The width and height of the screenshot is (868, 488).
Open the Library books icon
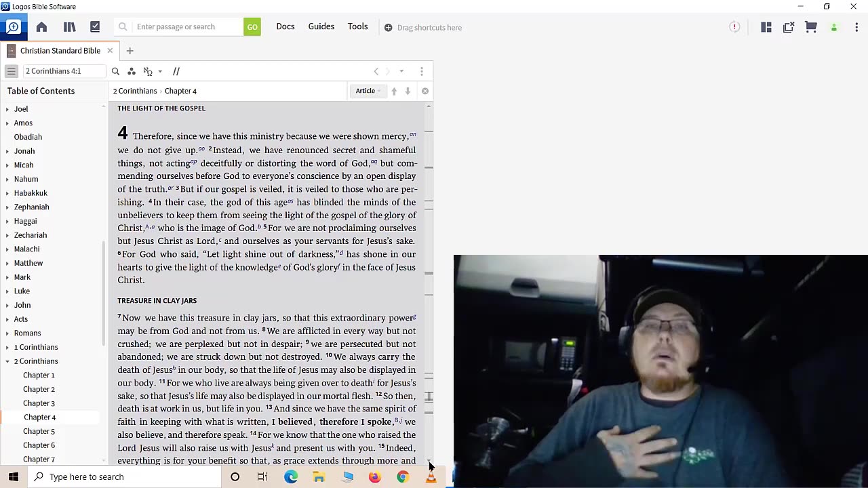69,27
